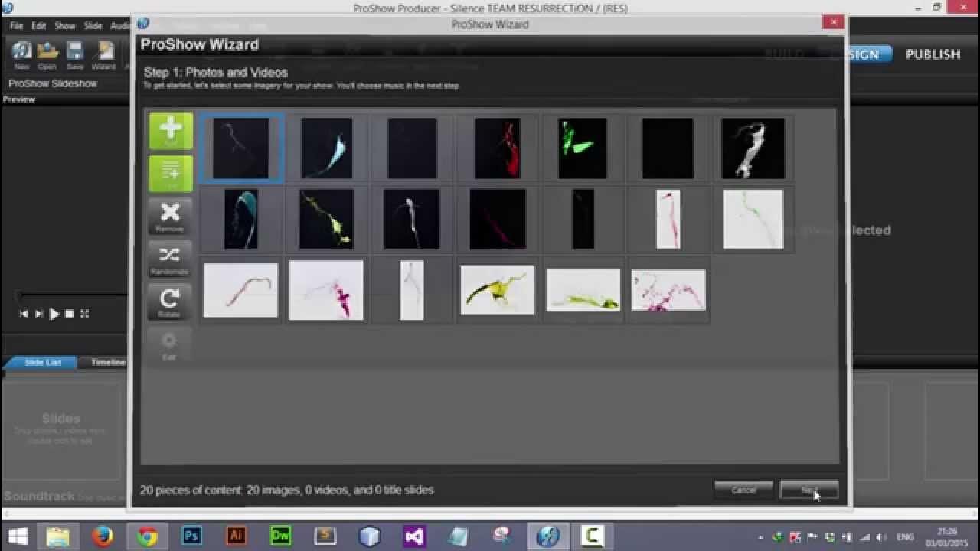The image size is (980, 551).
Task: Open the Windows Start menu
Action: pyautogui.click(x=17, y=536)
